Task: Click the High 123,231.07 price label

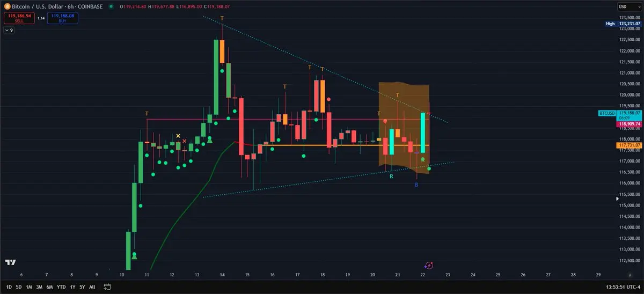Action: pos(623,24)
